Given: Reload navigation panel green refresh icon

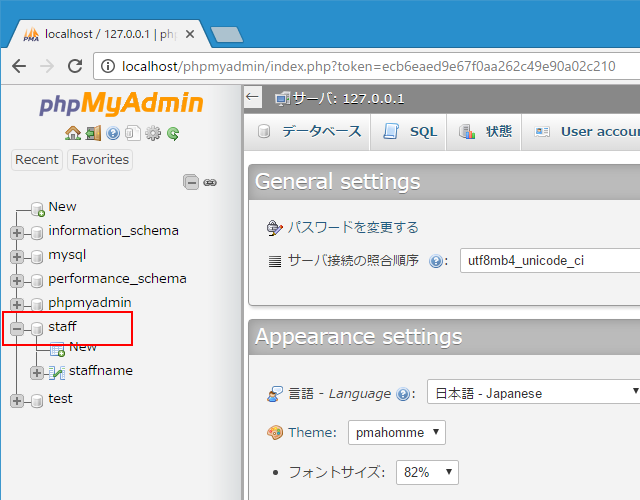Looking at the screenshot, I should click(x=173, y=133).
